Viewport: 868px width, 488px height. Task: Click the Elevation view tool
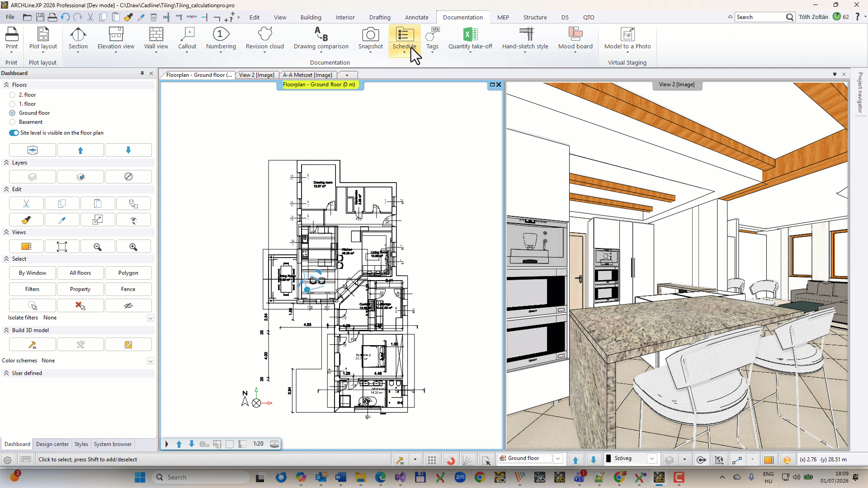point(116,39)
